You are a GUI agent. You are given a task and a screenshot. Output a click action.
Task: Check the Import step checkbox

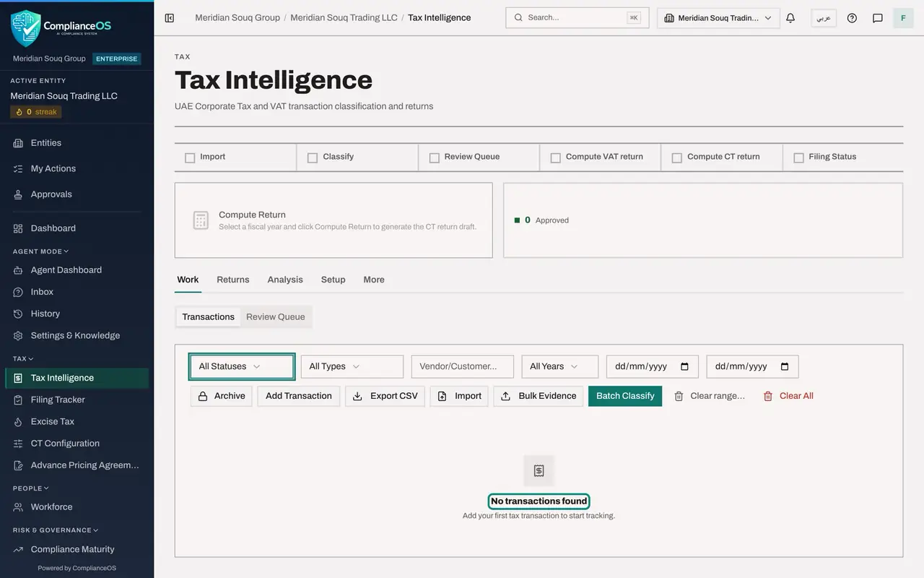190,158
